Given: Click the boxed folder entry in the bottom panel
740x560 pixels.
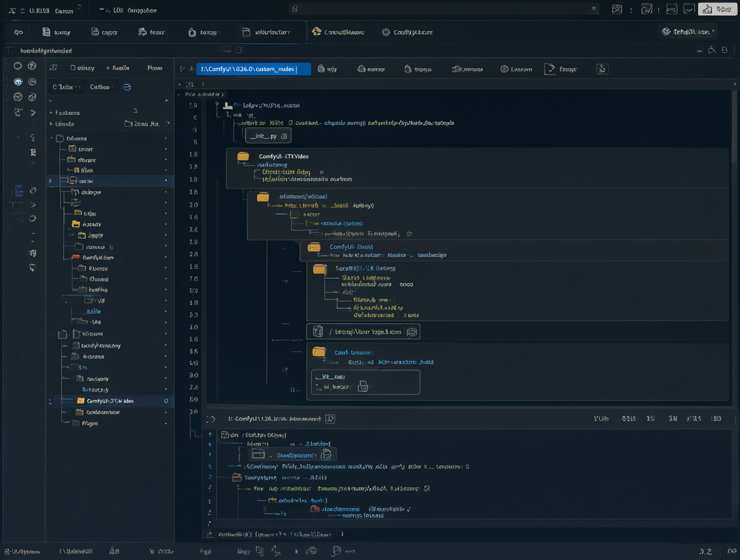Looking at the screenshot, I should 292,454.
